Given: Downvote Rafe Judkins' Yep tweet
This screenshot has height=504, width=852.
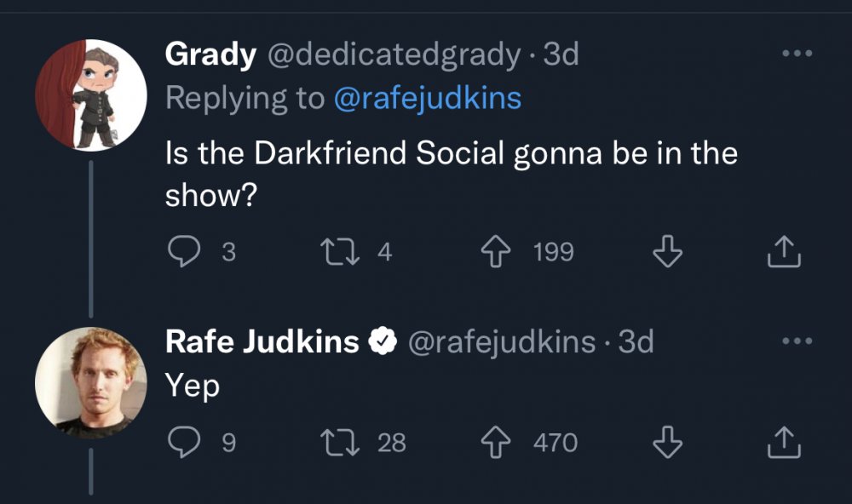Looking at the screenshot, I should point(668,443).
